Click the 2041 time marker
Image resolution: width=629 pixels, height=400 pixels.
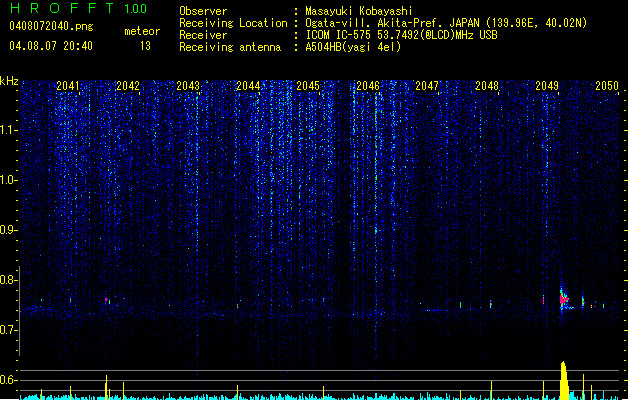pyautogui.click(x=68, y=86)
